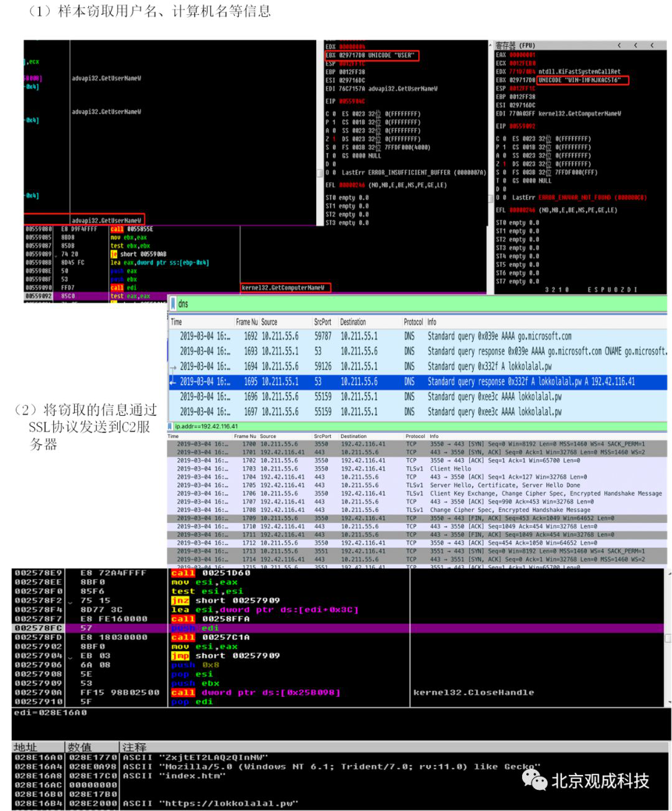Select EDI kernel32.GetComputerNameW register line
This screenshot has width=672, height=811.
558,114
